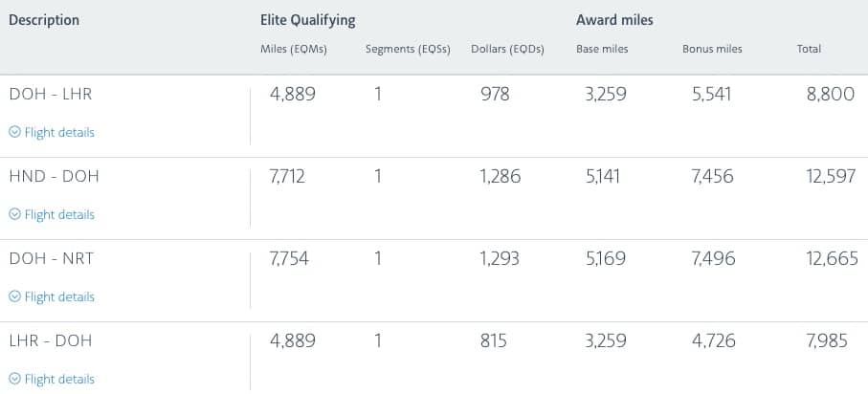This screenshot has height=394, width=868.
Task: Select the Description column header
Action: coord(44,20)
